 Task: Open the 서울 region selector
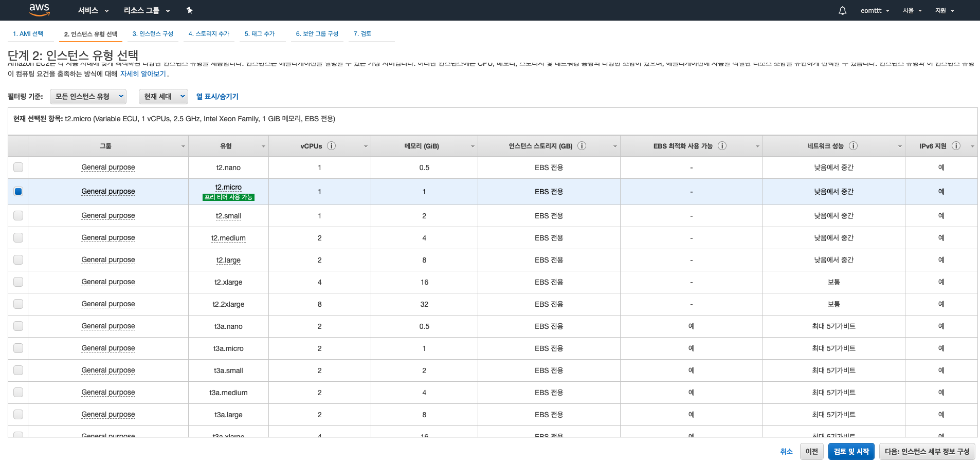pyautogui.click(x=912, y=10)
